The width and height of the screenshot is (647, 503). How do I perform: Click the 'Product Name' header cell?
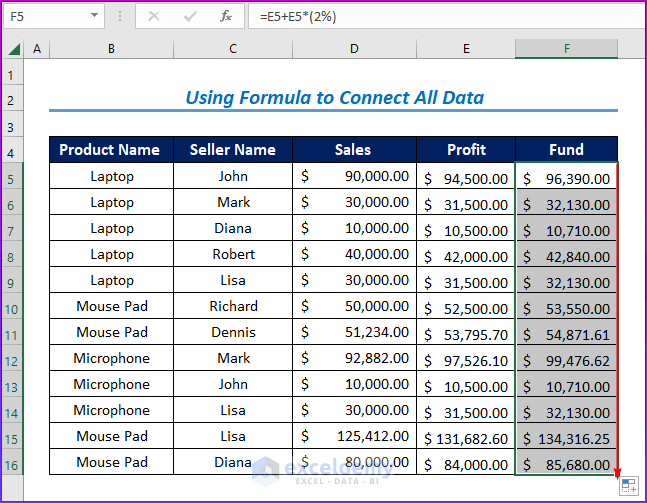pos(111,149)
